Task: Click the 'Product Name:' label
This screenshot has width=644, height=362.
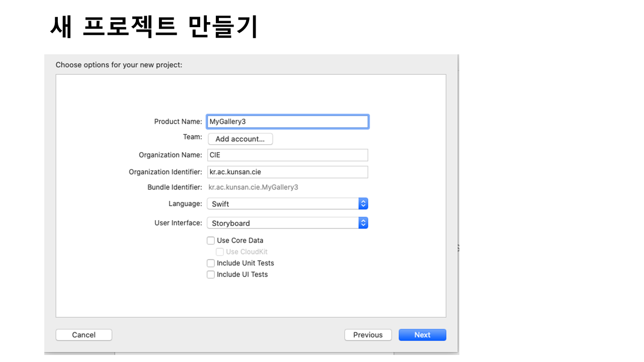Action: pos(178,122)
